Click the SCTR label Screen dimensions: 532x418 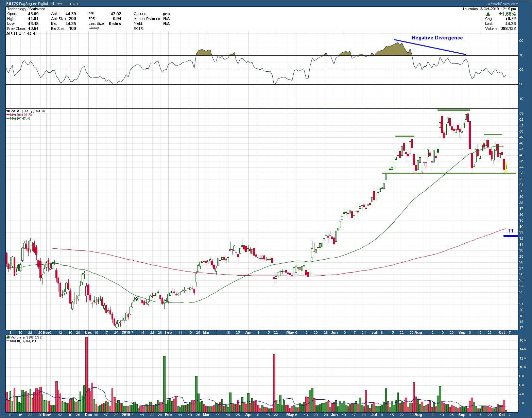pyautogui.click(x=139, y=29)
